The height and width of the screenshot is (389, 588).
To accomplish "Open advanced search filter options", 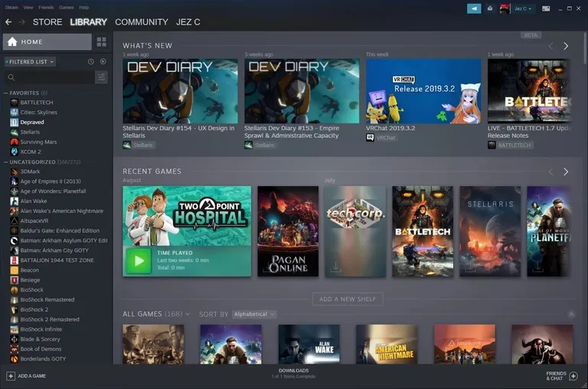I will click(101, 77).
